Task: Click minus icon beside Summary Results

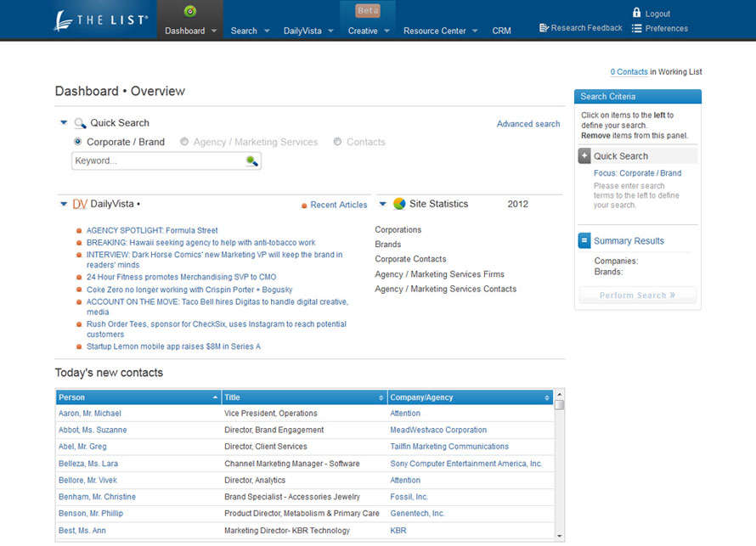Action: click(x=584, y=240)
